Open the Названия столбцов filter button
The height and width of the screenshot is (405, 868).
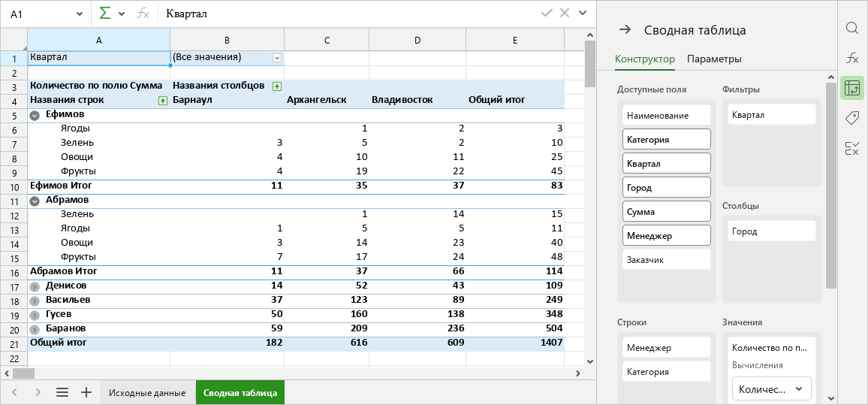(277, 86)
